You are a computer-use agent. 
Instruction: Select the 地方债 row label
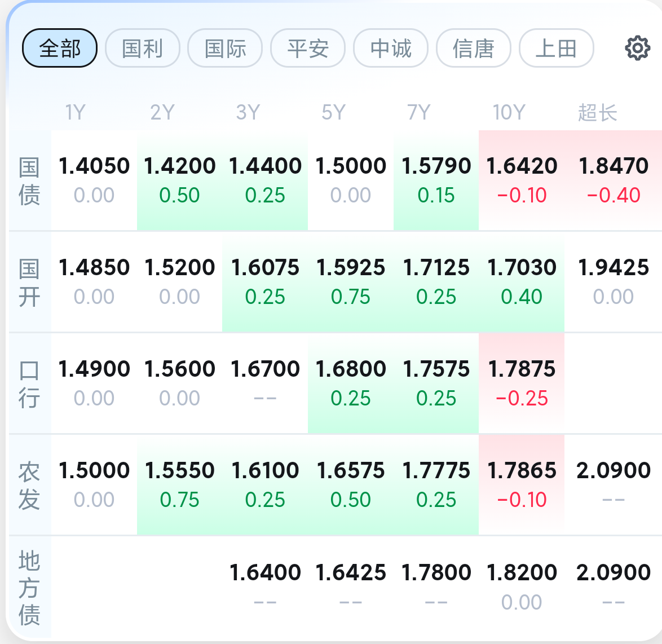(29, 588)
